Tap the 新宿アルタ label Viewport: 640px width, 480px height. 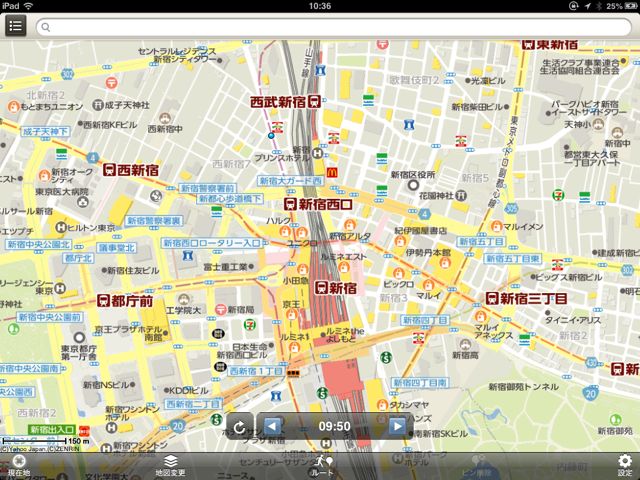(350, 236)
